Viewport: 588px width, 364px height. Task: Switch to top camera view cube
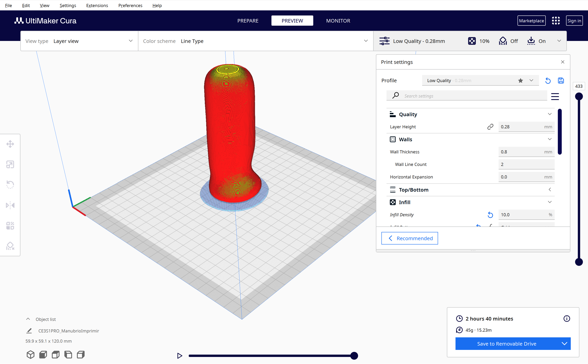pos(56,354)
